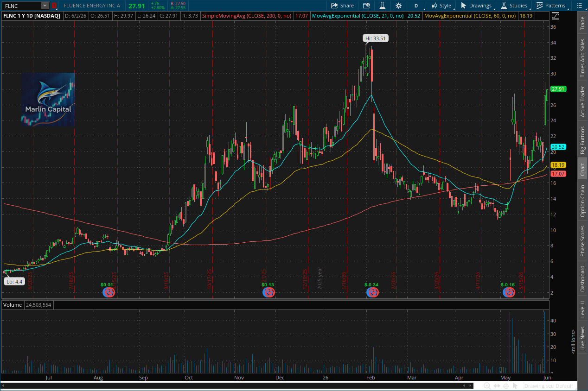Switch to the Option Chain side tab
This screenshot has width=588, height=391.
pyautogui.click(x=582, y=201)
